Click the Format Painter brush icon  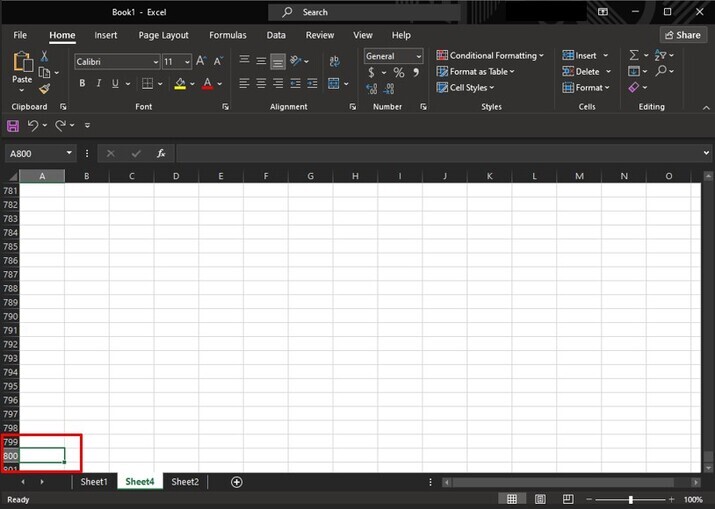pyautogui.click(x=44, y=89)
